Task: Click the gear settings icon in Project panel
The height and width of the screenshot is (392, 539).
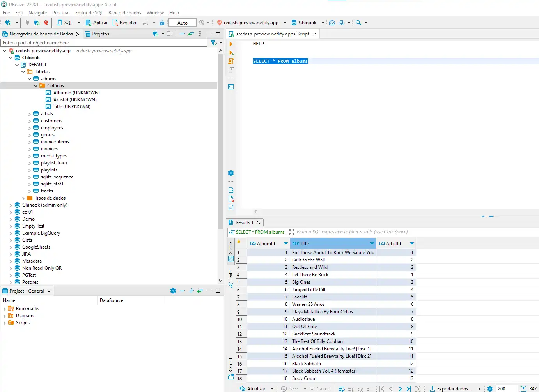Action: [173, 291]
